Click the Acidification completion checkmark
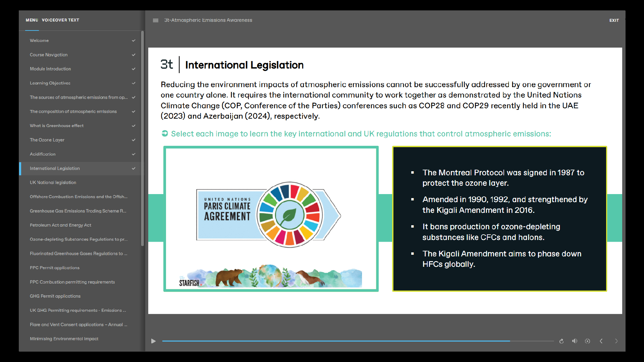Image resolution: width=644 pixels, height=362 pixels. point(133,154)
